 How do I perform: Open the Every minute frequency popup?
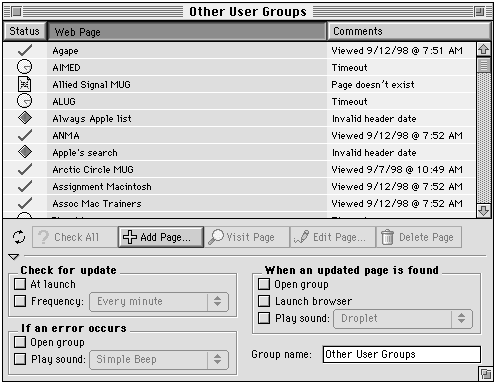point(159,302)
